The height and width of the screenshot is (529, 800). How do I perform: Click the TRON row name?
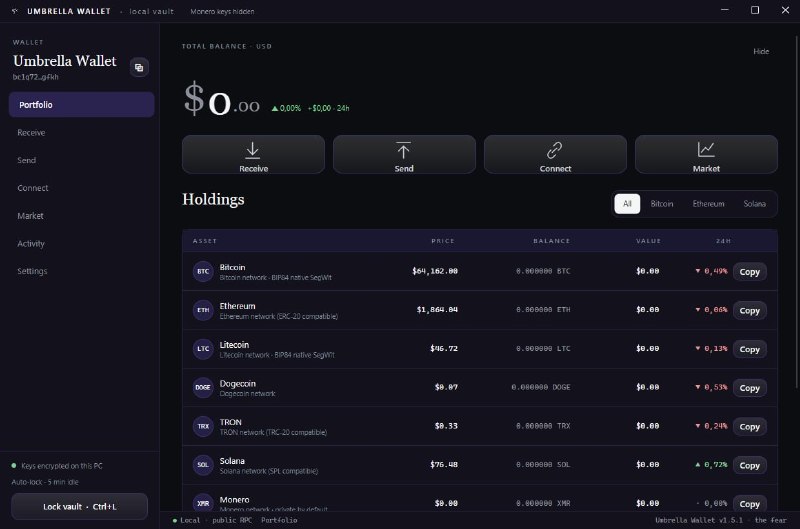[231, 422]
